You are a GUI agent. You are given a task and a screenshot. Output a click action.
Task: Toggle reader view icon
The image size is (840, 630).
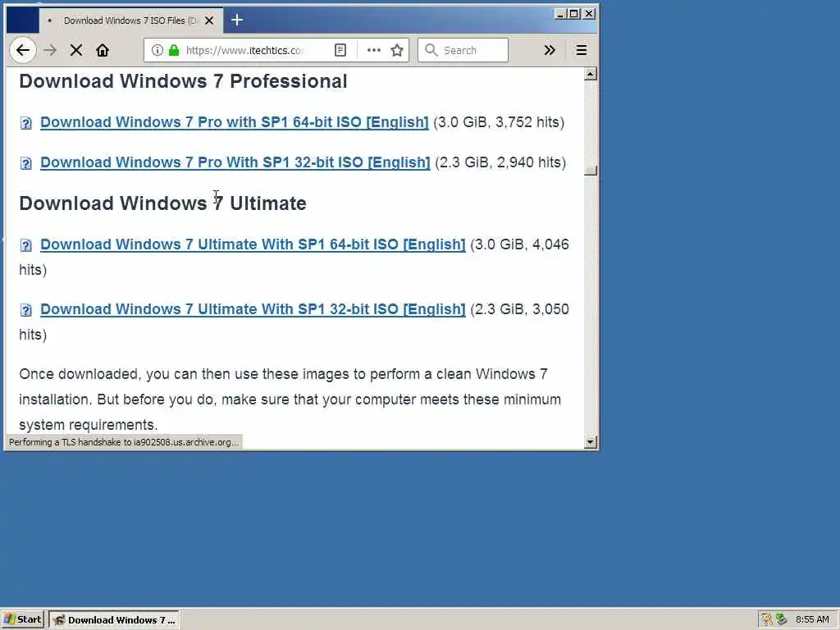(x=340, y=50)
